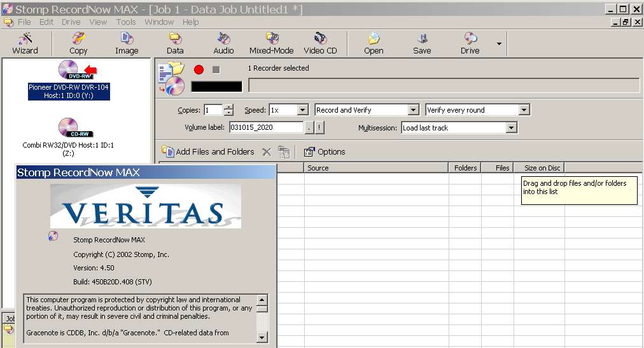
Task: Open the Copy disc tool
Action: point(78,43)
